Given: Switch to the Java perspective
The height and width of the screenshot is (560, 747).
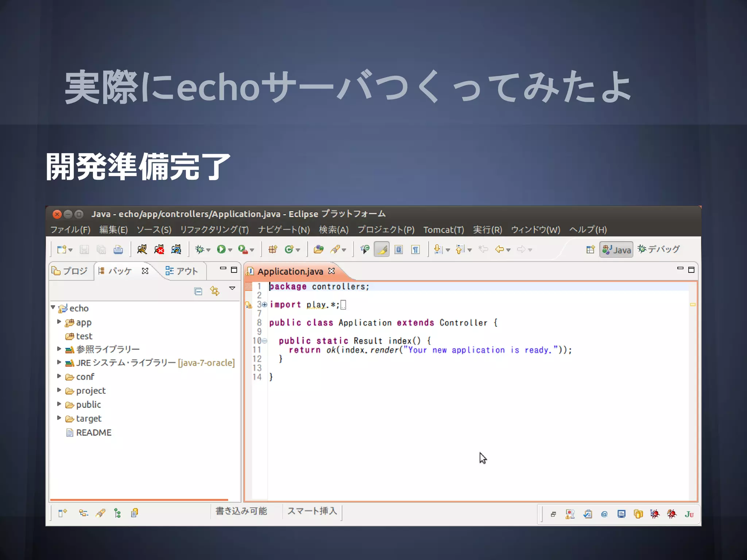Looking at the screenshot, I should (616, 250).
